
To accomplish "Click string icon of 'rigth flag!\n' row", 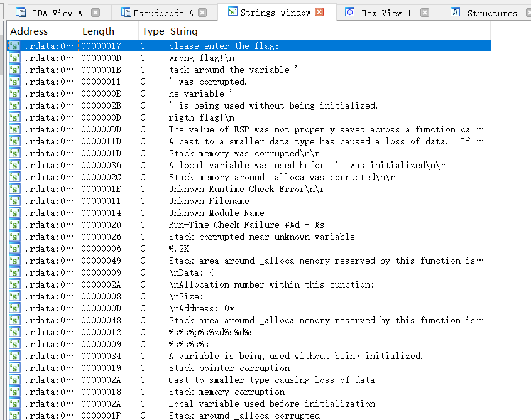I will [14, 117].
